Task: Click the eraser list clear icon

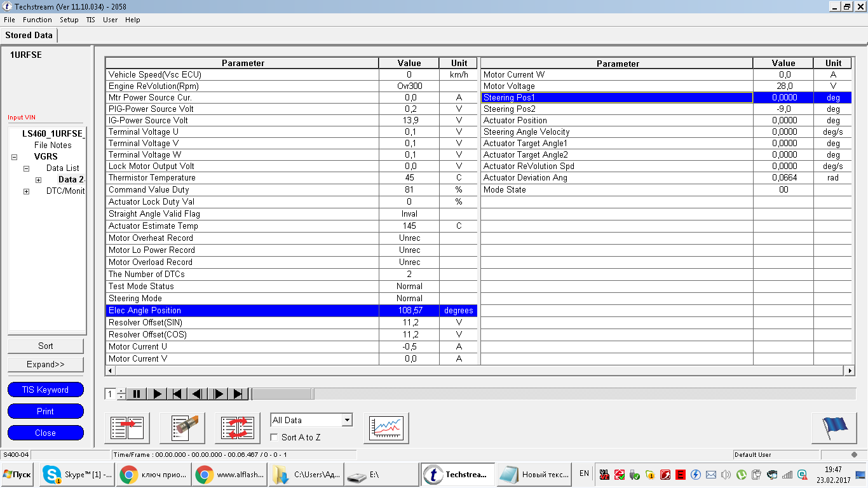Action: click(182, 428)
